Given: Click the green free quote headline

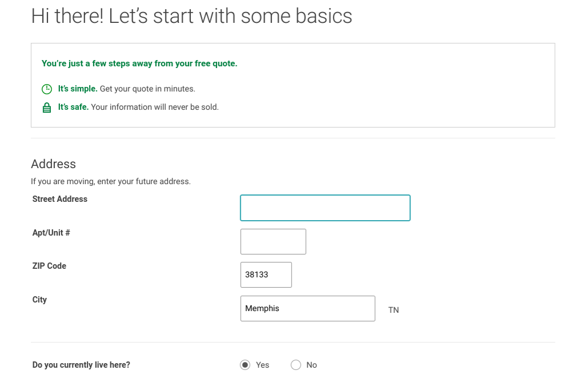Looking at the screenshot, I should pyautogui.click(x=139, y=63).
